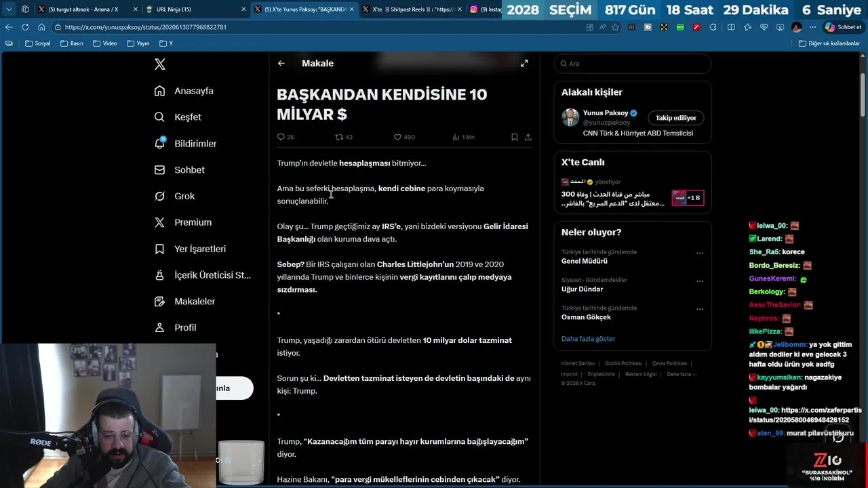Bookmark the article
This screenshot has height=488, width=868.
coord(515,137)
